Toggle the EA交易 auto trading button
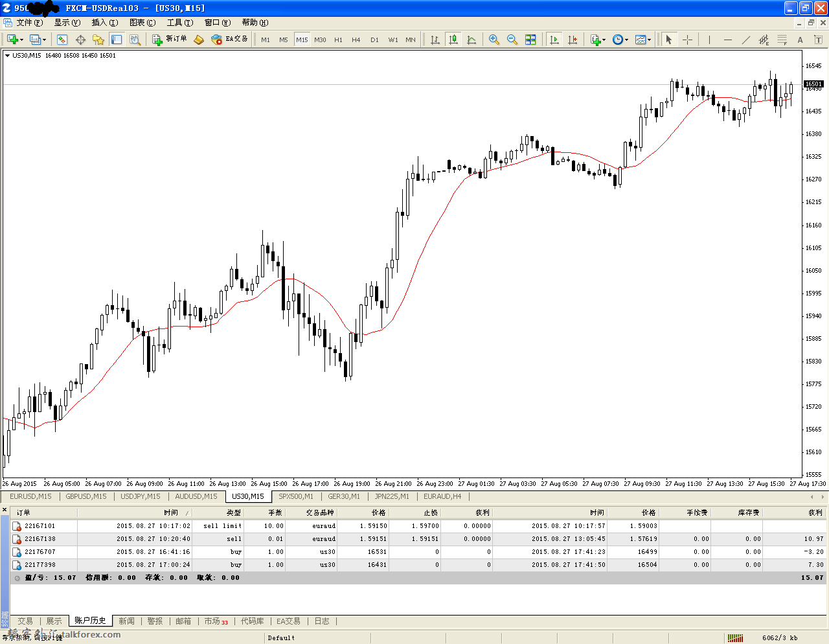This screenshot has height=644, width=829. pyautogui.click(x=230, y=40)
